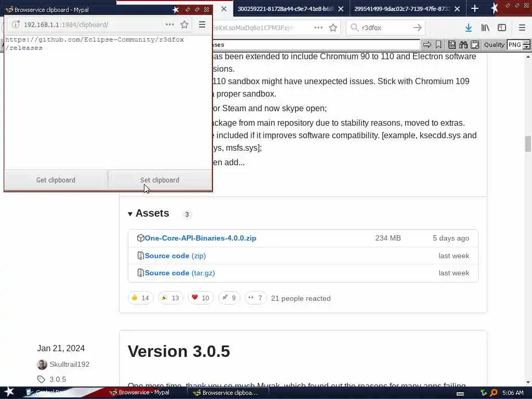Open Skulltrail192 profile link
This screenshot has height=399, width=532.
click(x=69, y=364)
